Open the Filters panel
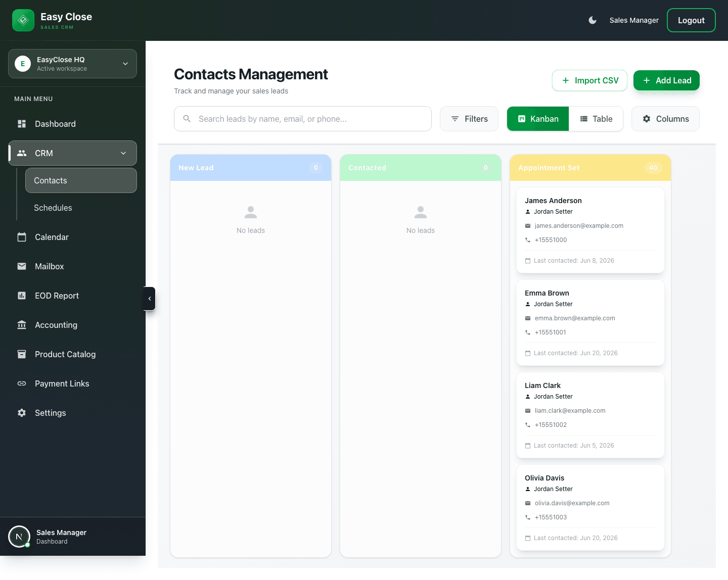This screenshot has height=580, width=728. 469,119
